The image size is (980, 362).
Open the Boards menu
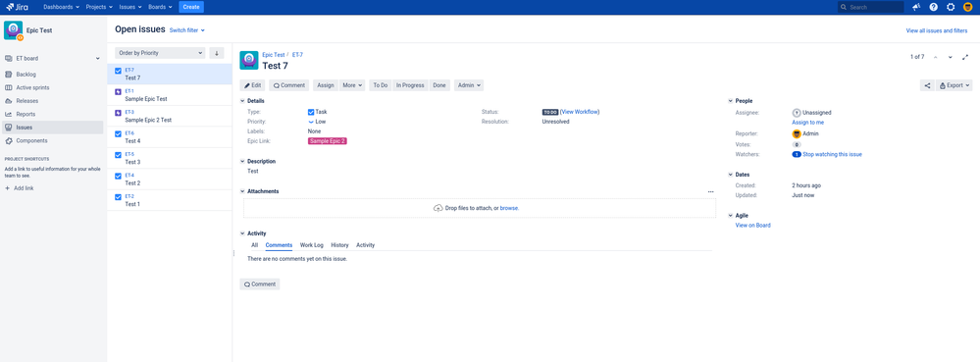click(x=161, y=7)
